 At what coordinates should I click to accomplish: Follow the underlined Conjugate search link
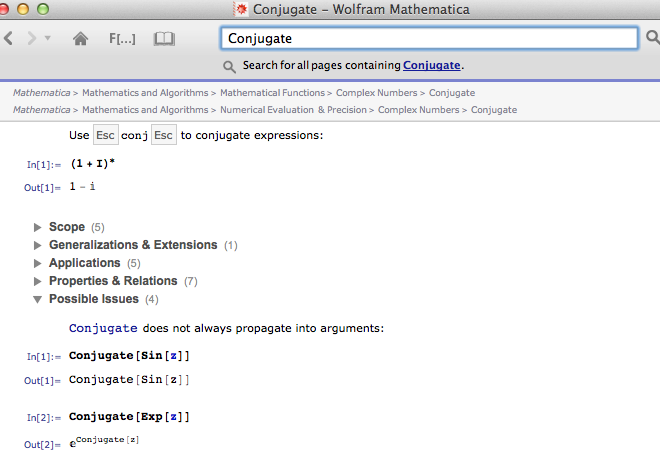431,65
